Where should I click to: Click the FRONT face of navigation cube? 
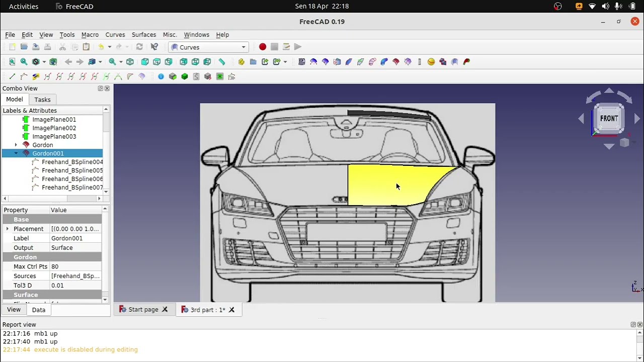pos(609,119)
